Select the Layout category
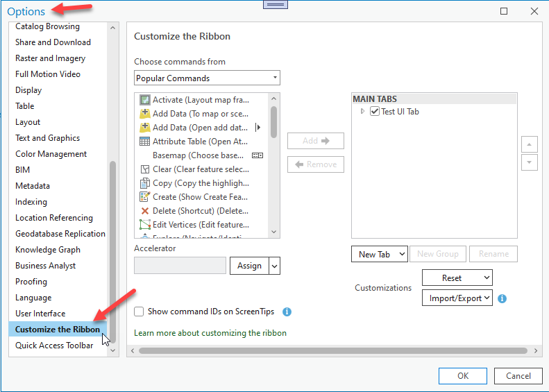Screen dimensions: 549x392 click(28, 122)
